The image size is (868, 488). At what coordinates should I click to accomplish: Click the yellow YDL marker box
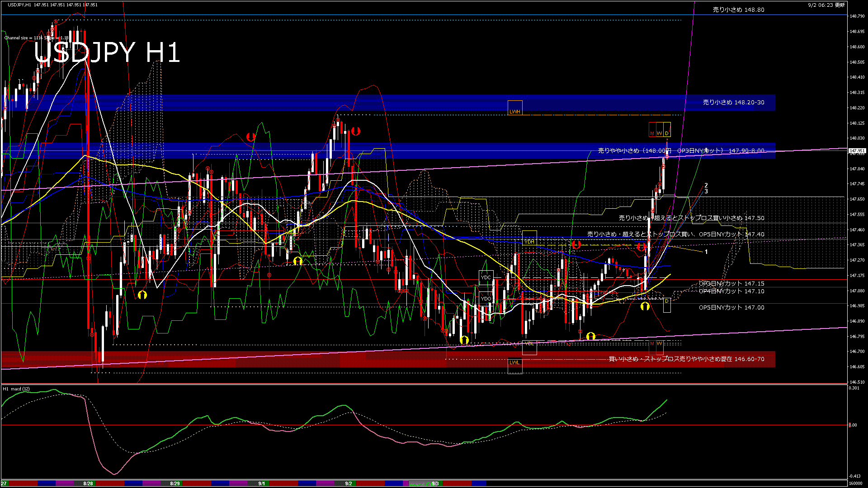point(529,347)
